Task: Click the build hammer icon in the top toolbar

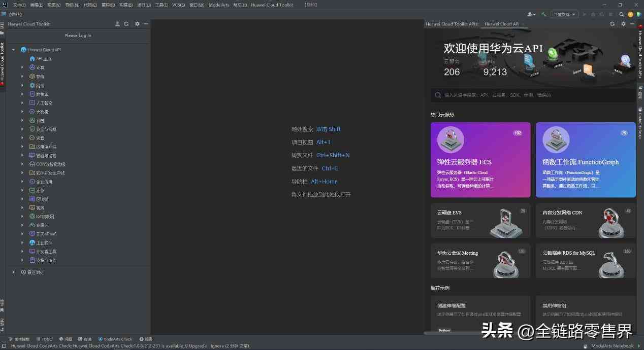Action: pyautogui.click(x=544, y=14)
